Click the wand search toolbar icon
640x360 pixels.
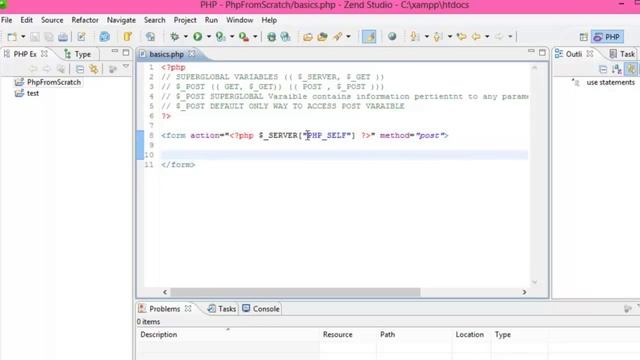coord(338,37)
